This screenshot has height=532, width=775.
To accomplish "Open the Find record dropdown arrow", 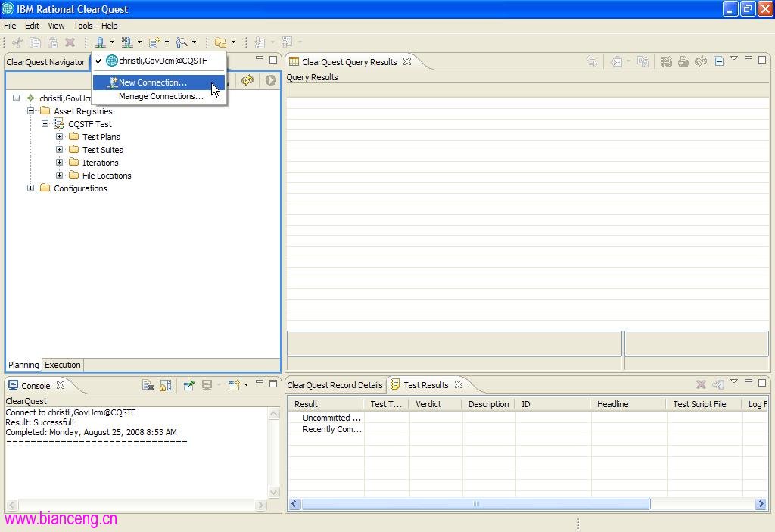I will [x=194, y=42].
